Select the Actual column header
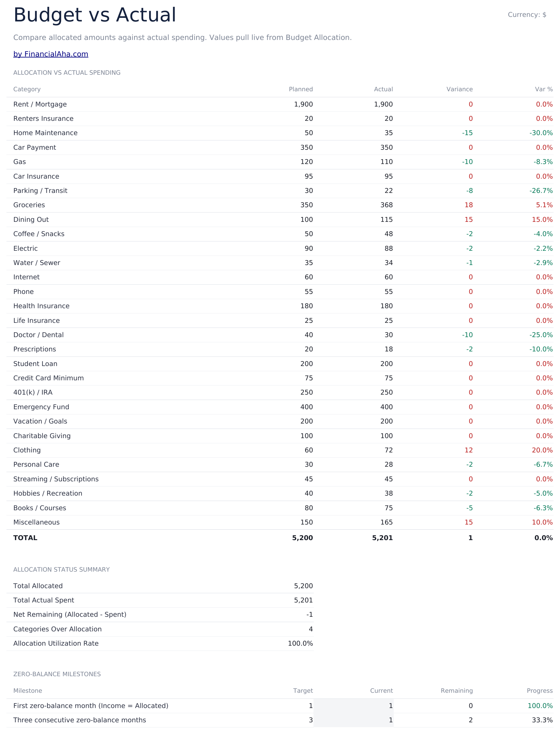The height and width of the screenshot is (734, 560). tap(383, 89)
